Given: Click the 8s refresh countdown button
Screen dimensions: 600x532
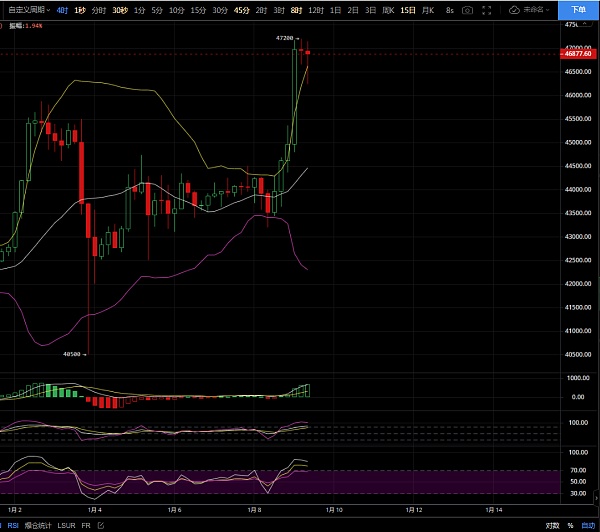Looking at the screenshot, I should [x=450, y=9].
